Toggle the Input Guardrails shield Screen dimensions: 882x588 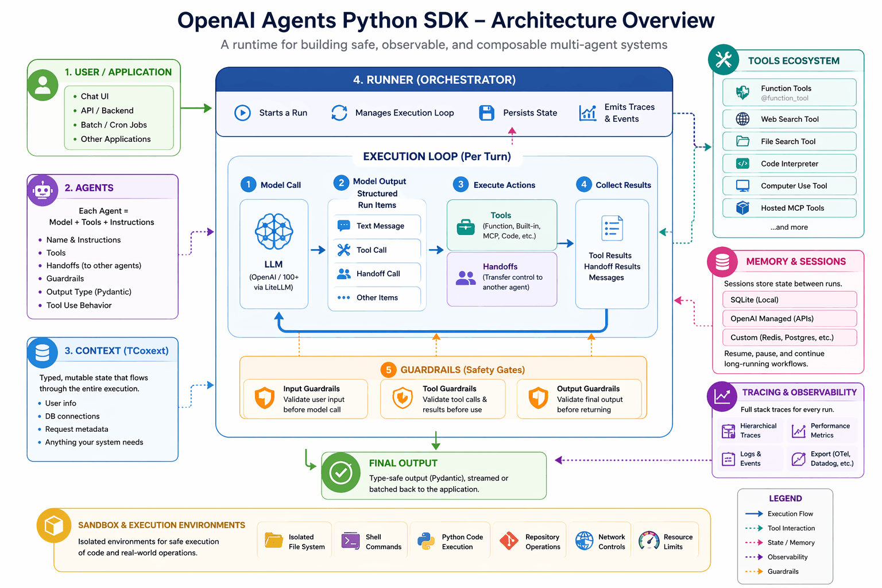click(264, 397)
